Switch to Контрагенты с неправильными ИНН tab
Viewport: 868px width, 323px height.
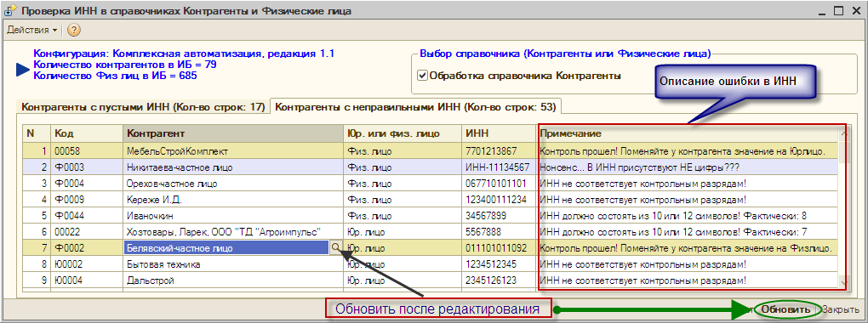[416, 107]
